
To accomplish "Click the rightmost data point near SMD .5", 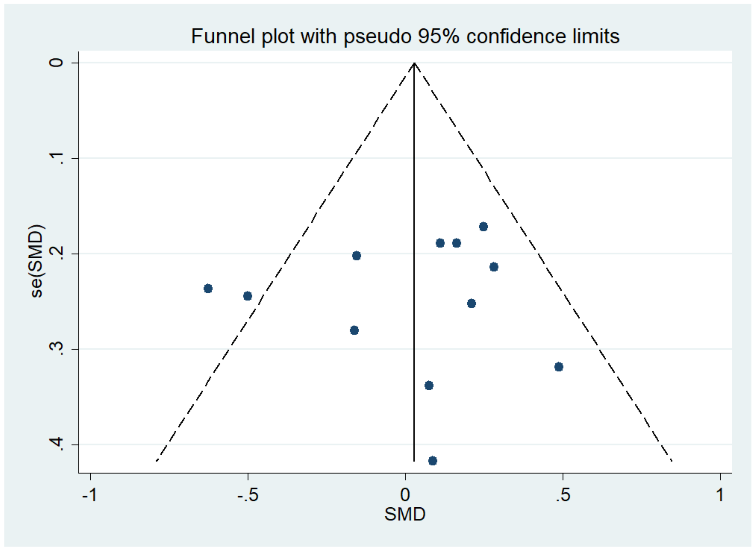I will (x=559, y=367).
